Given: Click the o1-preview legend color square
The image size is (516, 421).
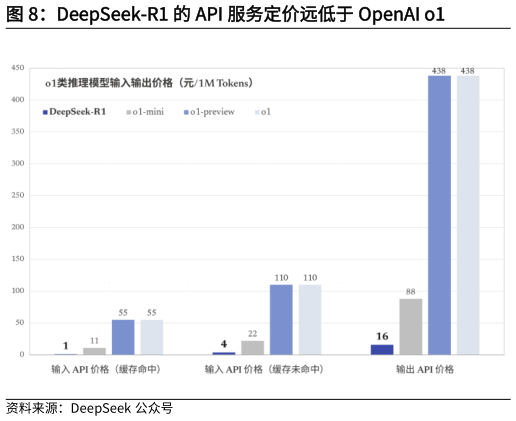Looking at the screenshot, I should click(x=186, y=112).
